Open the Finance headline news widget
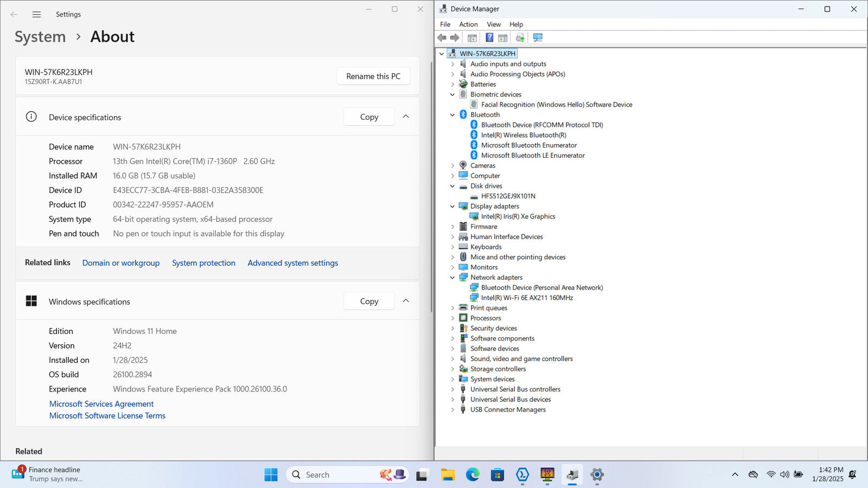 pos(48,474)
